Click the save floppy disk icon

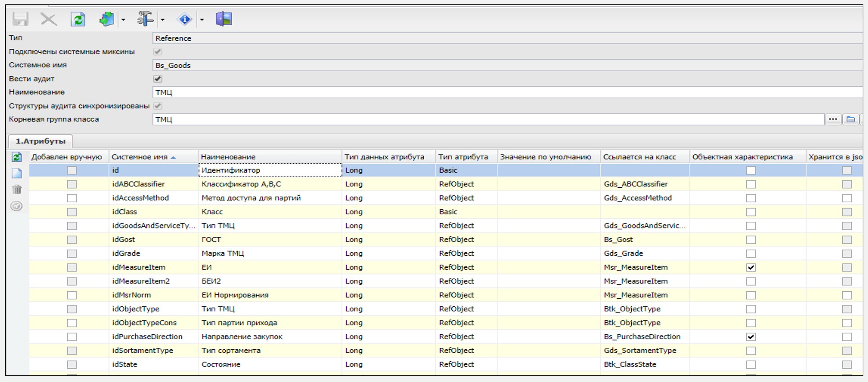coord(20,19)
